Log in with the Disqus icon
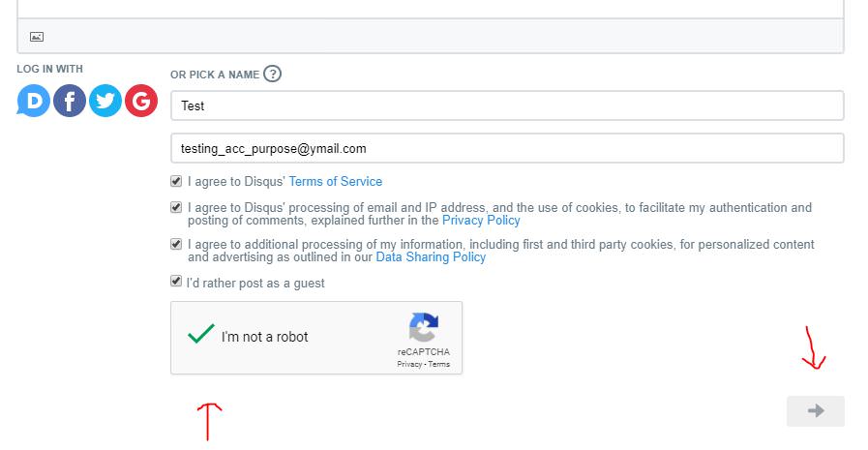The height and width of the screenshot is (450, 868). pyautogui.click(x=34, y=101)
